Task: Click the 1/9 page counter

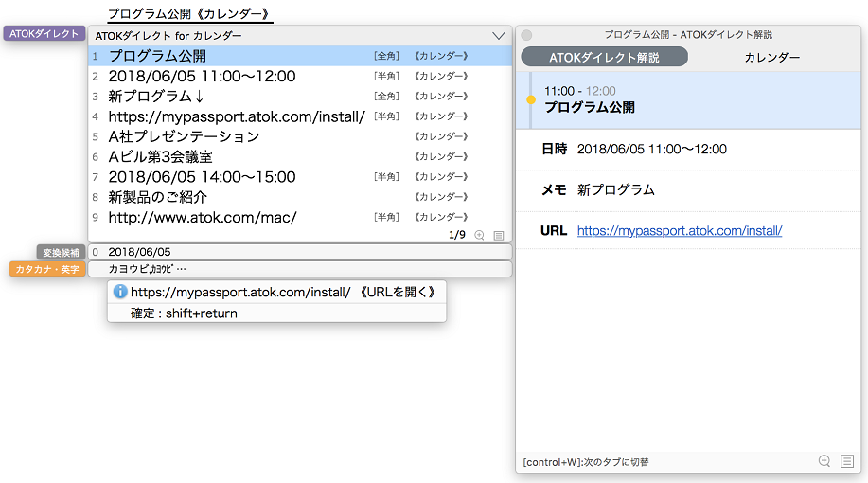Action: 456,235
